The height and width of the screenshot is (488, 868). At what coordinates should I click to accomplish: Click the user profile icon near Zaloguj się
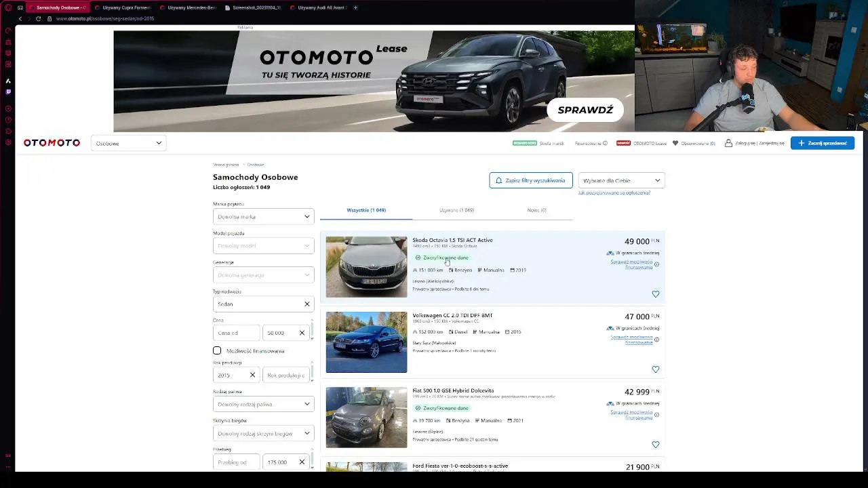point(728,143)
